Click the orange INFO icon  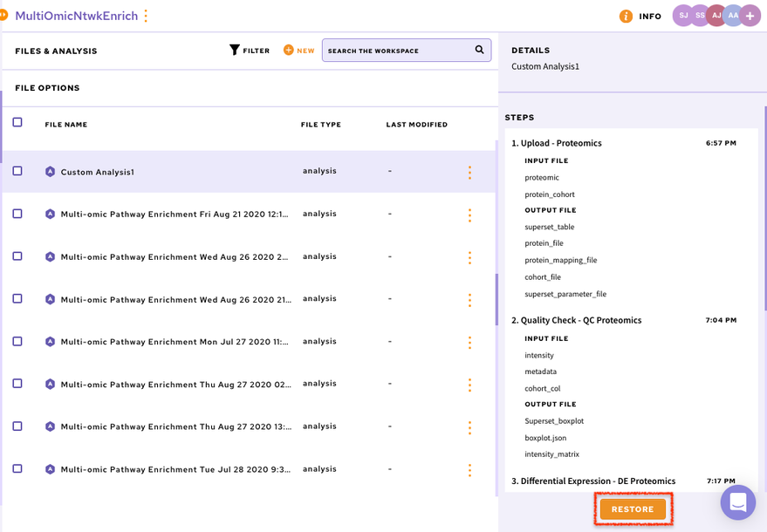point(626,17)
